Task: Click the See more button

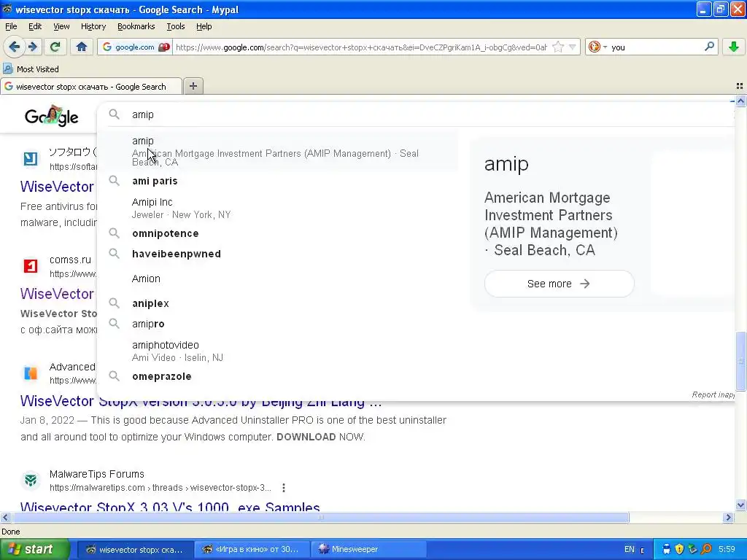Action: [x=559, y=284]
